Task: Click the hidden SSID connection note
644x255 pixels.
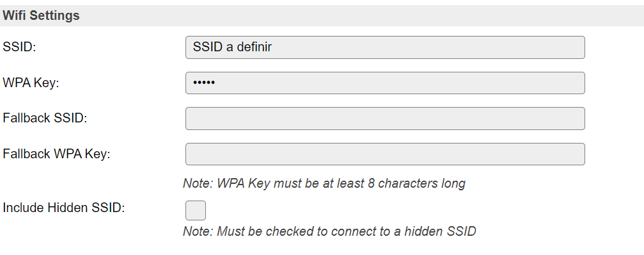Action: (329, 231)
